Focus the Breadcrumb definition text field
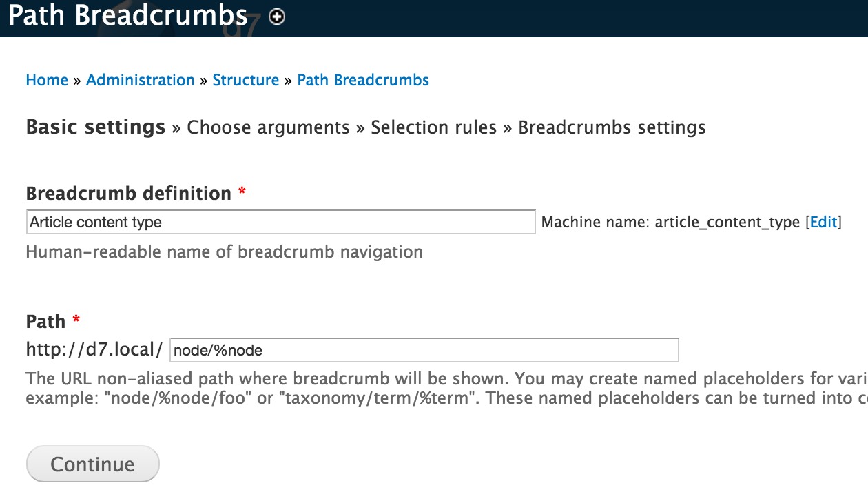This screenshot has height=503, width=868. (x=280, y=222)
